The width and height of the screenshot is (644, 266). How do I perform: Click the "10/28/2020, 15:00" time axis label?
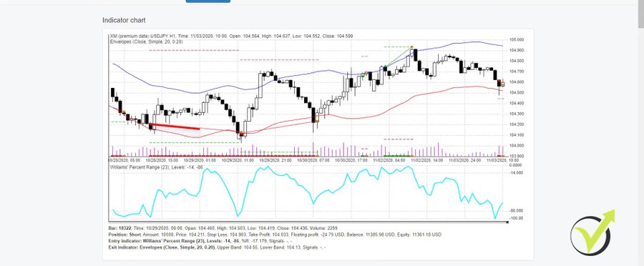click(162, 160)
